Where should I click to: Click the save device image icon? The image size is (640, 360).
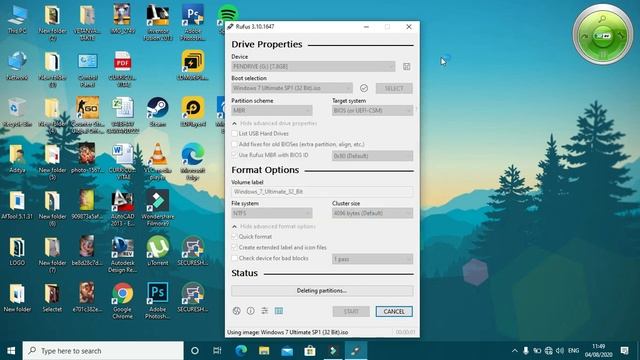tap(407, 67)
